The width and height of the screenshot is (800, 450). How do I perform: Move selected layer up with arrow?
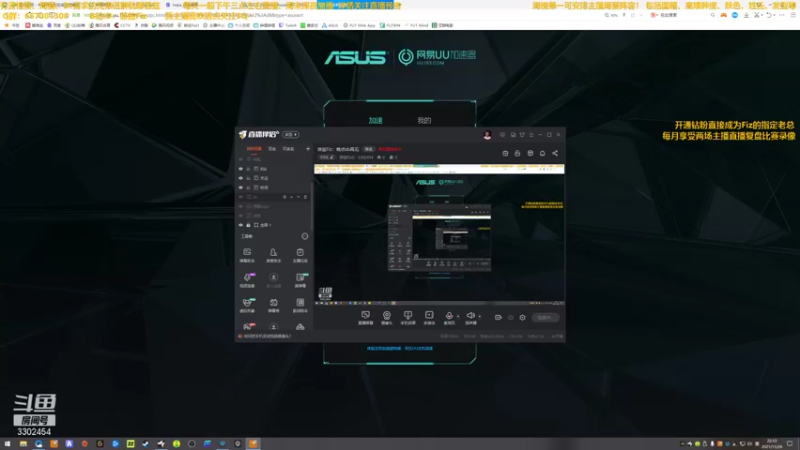click(x=292, y=197)
